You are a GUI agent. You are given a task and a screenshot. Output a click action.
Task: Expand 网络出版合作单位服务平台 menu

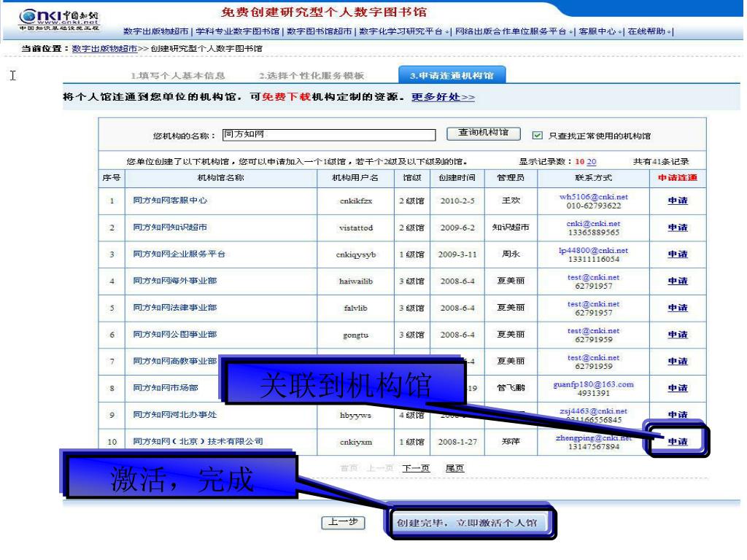point(514,31)
